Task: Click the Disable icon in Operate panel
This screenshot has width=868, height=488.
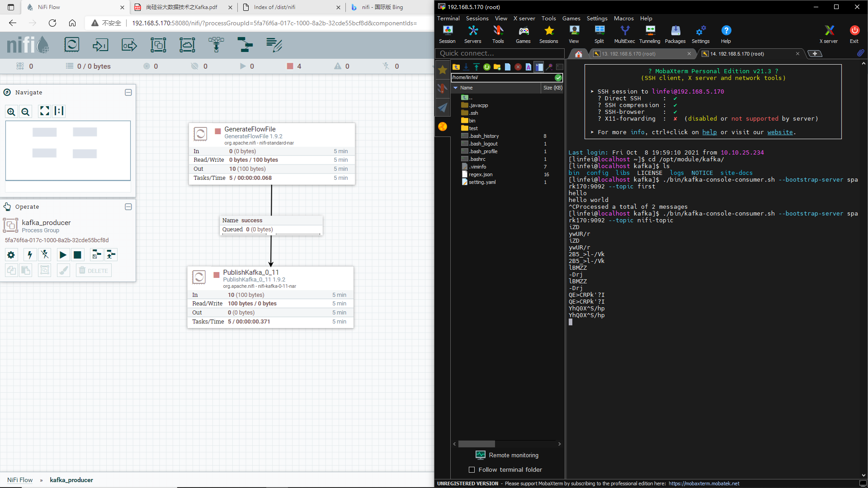Action: 45,255
